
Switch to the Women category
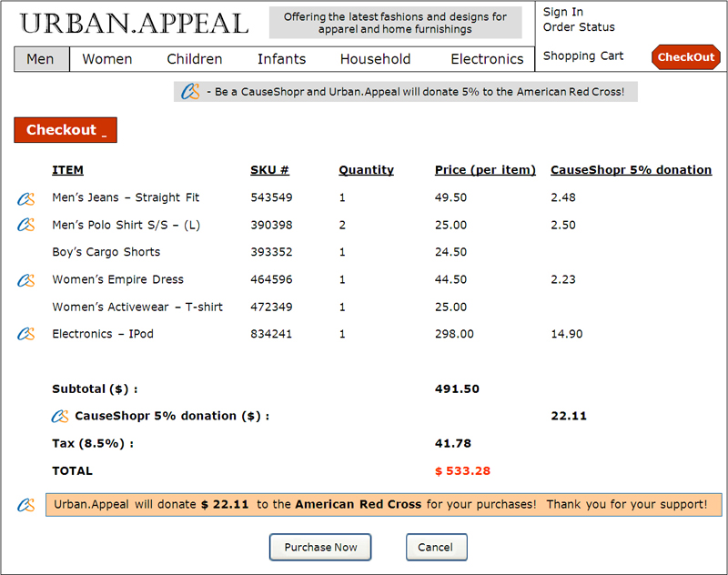point(107,59)
